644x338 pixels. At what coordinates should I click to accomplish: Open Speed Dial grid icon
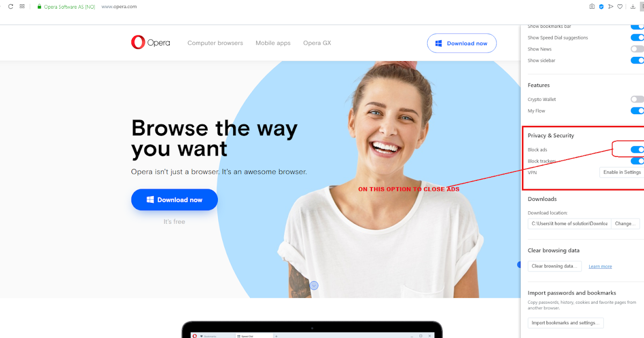22,6
